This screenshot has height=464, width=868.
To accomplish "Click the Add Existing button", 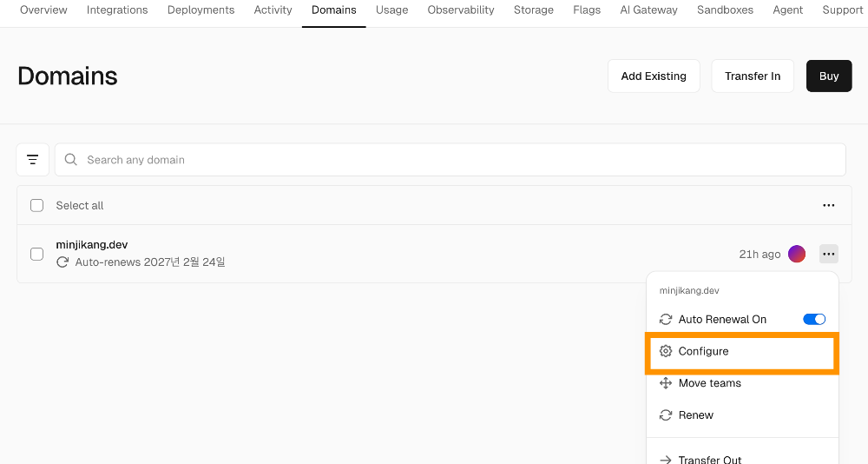I will (654, 76).
